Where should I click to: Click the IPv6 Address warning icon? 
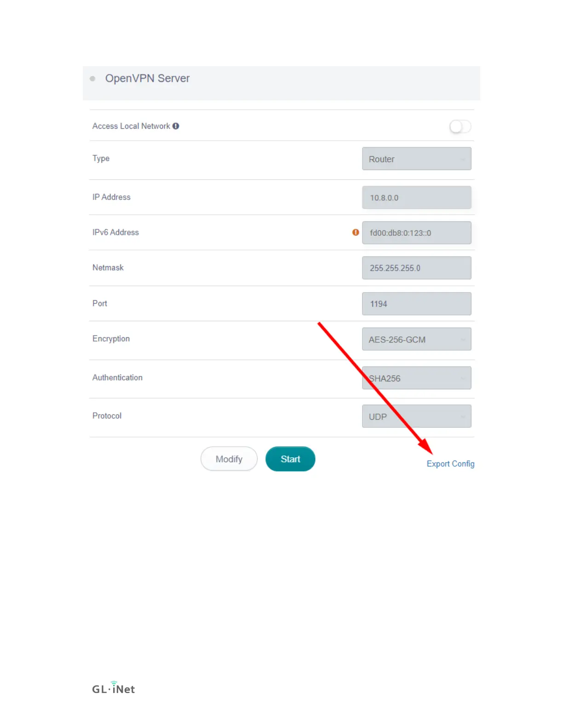tap(356, 233)
